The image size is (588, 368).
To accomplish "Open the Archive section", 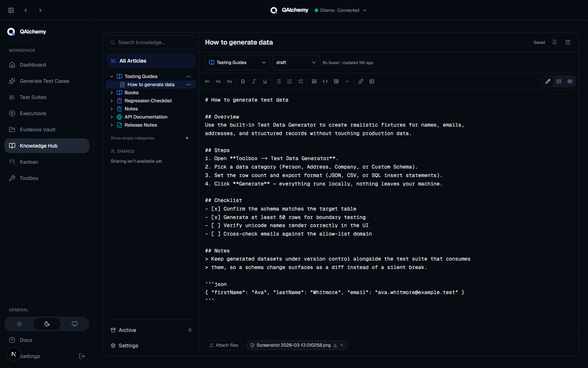I will coord(151,330).
